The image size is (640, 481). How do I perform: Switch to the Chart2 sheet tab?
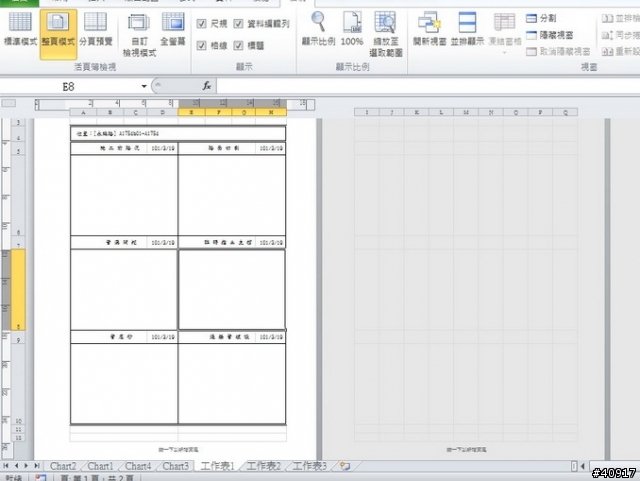(63, 466)
